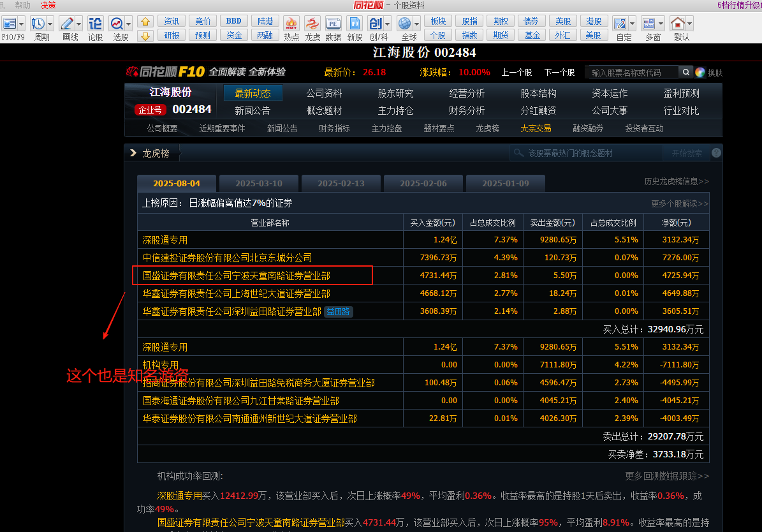Expand the 自定 dropdown arrow
The height and width of the screenshot is (532, 762).
(633, 24)
